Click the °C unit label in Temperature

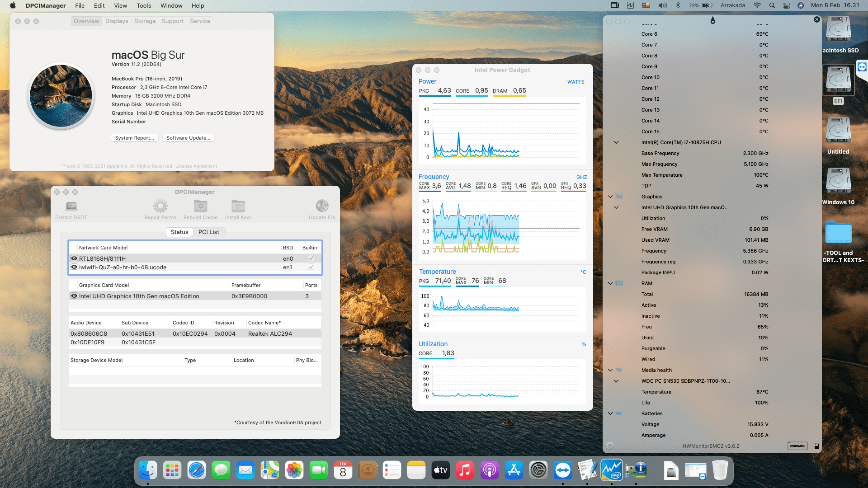coord(583,272)
